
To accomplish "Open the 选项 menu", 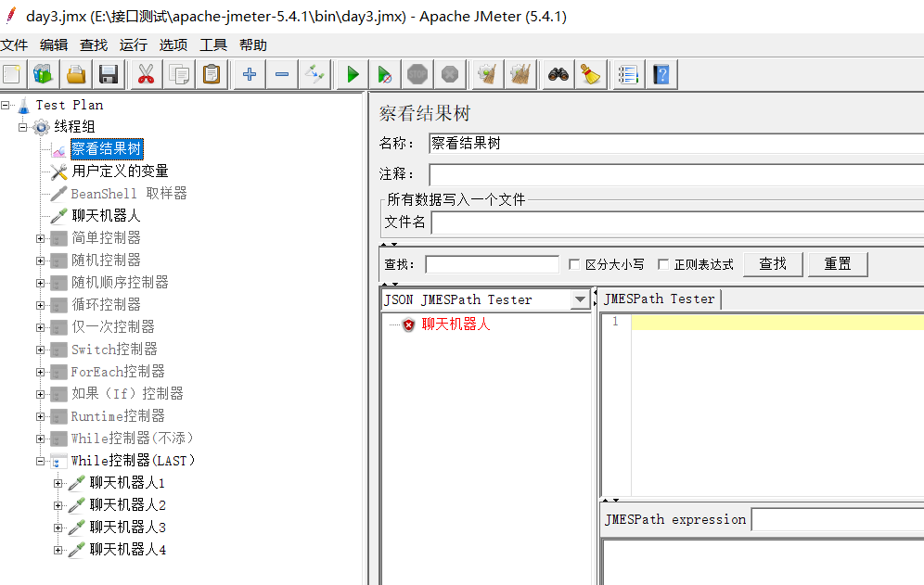I will (173, 45).
